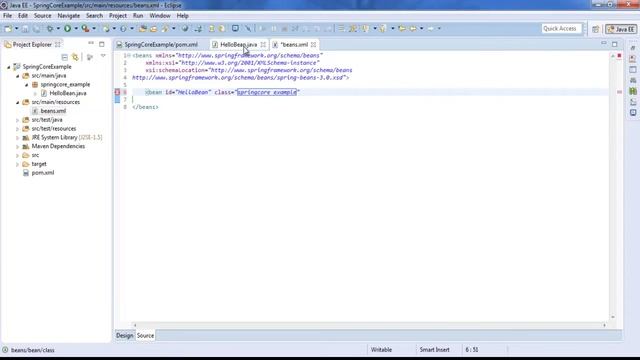
Task: Open the dropdown next to New icon
Action: point(16,29)
